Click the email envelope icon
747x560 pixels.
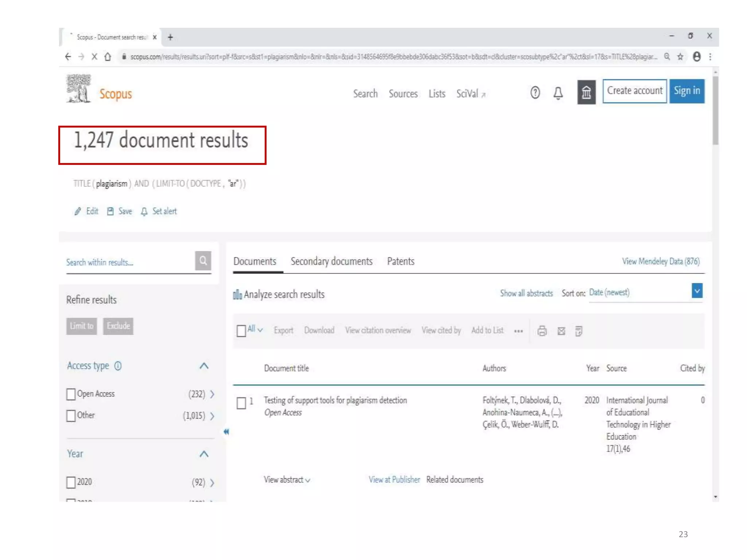[x=561, y=331]
